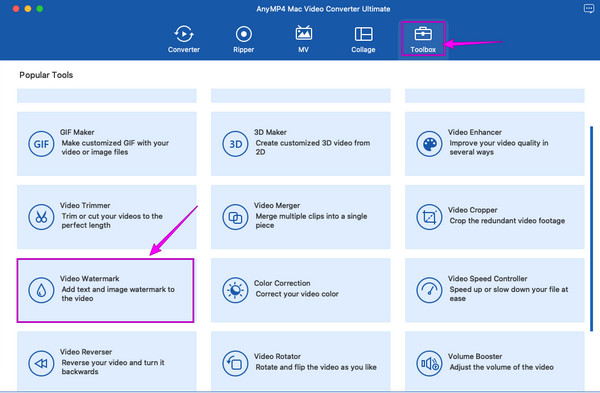Click "Trim or cut your videos to the" text
Screen dimensions: 600x393
click(112, 216)
